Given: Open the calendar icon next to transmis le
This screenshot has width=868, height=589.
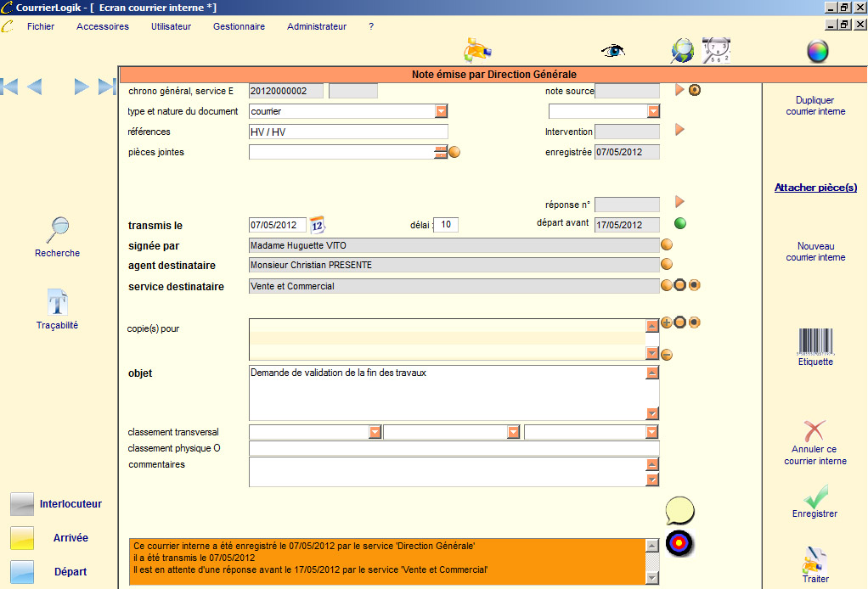Looking at the screenshot, I should pyautogui.click(x=317, y=225).
